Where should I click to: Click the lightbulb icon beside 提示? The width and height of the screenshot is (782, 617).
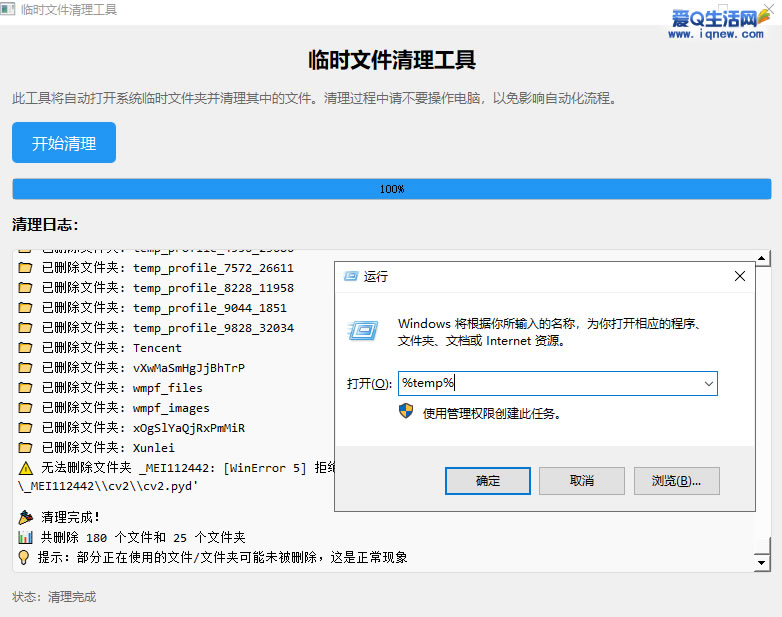tap(26, 557)
